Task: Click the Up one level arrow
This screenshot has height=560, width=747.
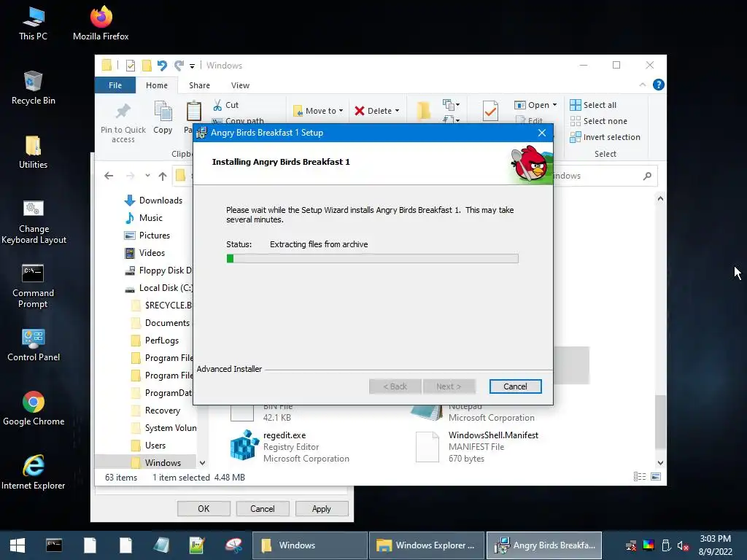Action: click(x=163, y=176)
